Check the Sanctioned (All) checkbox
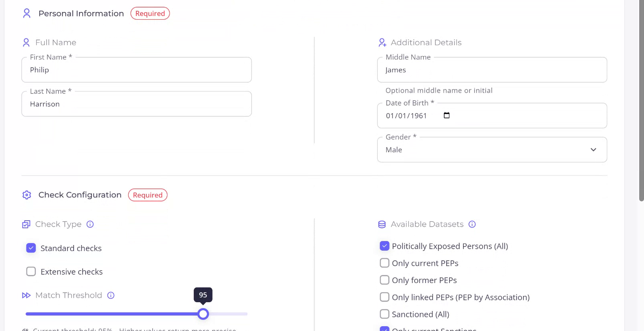Screen dimensions: 644x331 pyautogui.click(x=384, y=314)
